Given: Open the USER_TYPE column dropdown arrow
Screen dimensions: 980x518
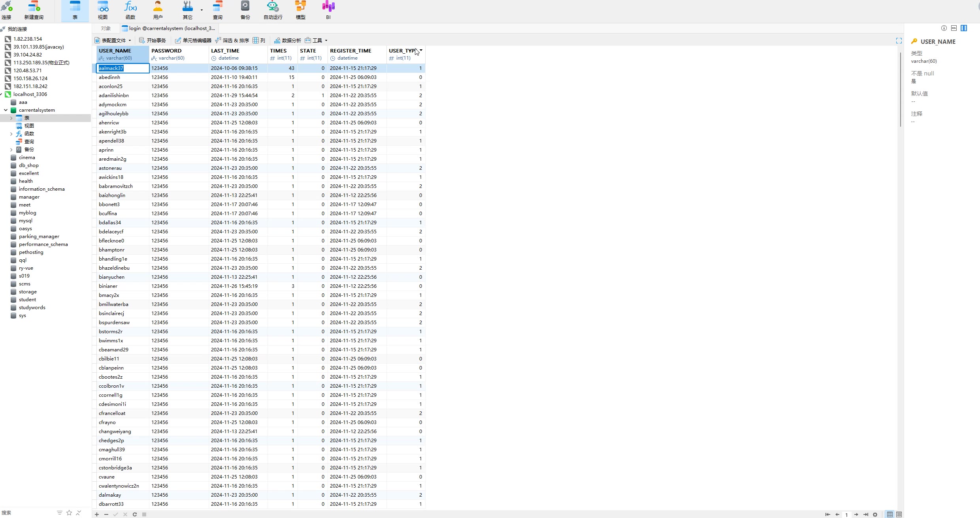Looking at the screenshot, I should click(x=421, y=50).
